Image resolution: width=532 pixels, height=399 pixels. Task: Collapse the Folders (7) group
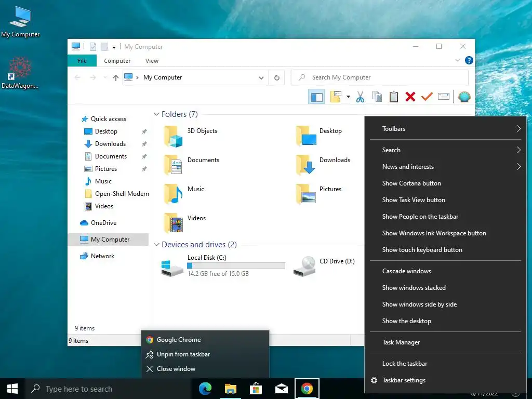[x=156, y=114]
